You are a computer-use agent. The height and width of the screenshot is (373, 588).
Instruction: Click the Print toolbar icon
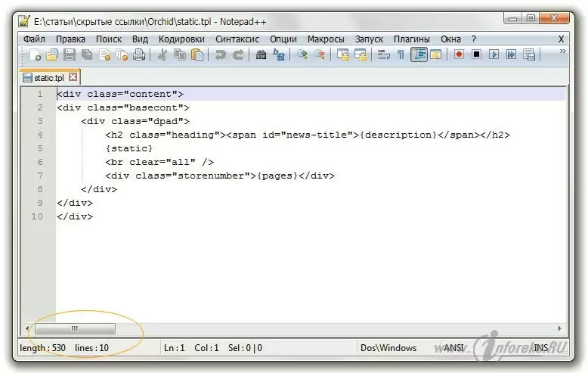139,54
